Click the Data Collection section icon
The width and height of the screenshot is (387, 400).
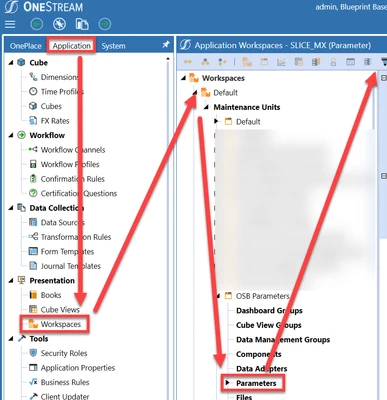(21, 208)
